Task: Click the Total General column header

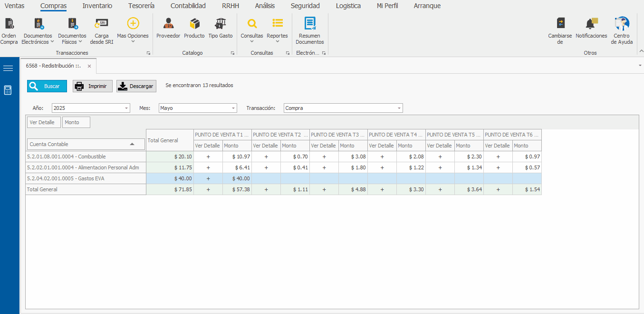Action: [x=170, y=140]
